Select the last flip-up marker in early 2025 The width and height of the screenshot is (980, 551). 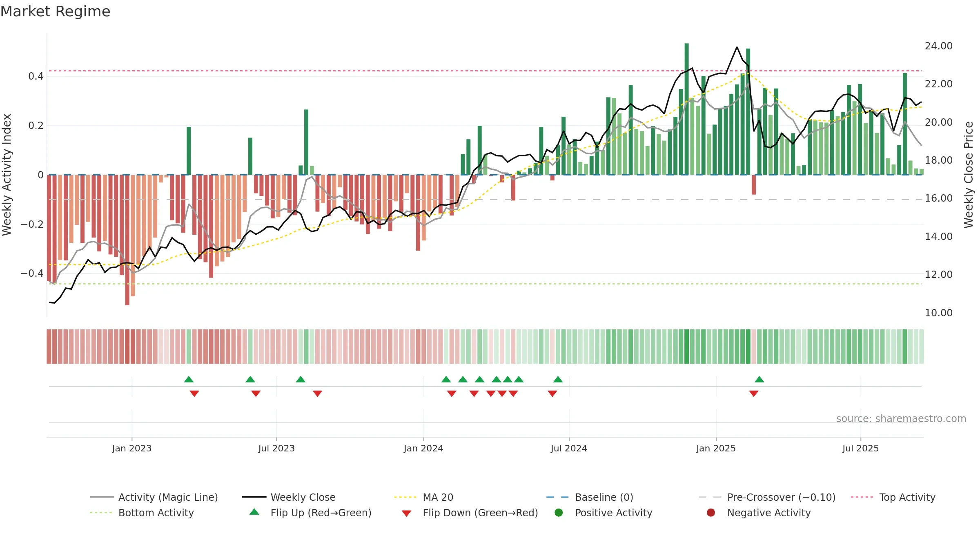tap(759, 379)
